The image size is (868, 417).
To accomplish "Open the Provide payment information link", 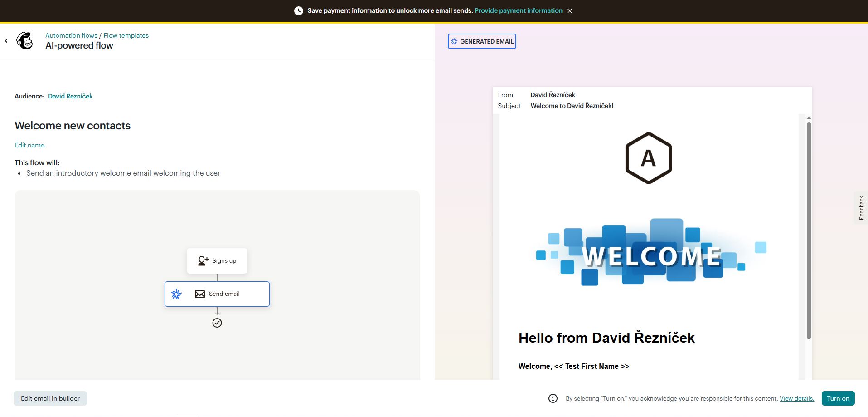I will [x=519, y=10].
